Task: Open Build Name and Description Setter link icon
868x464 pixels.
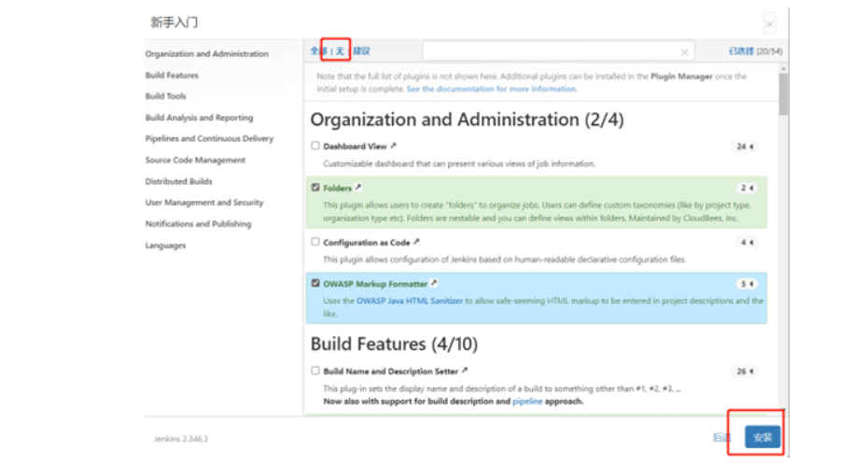Action: pos(465,371)
